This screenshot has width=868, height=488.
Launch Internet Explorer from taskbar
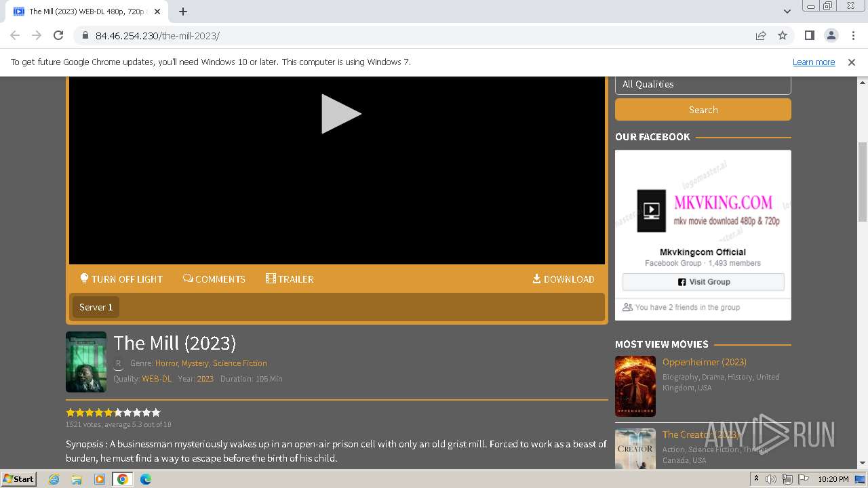pos(54,479)
